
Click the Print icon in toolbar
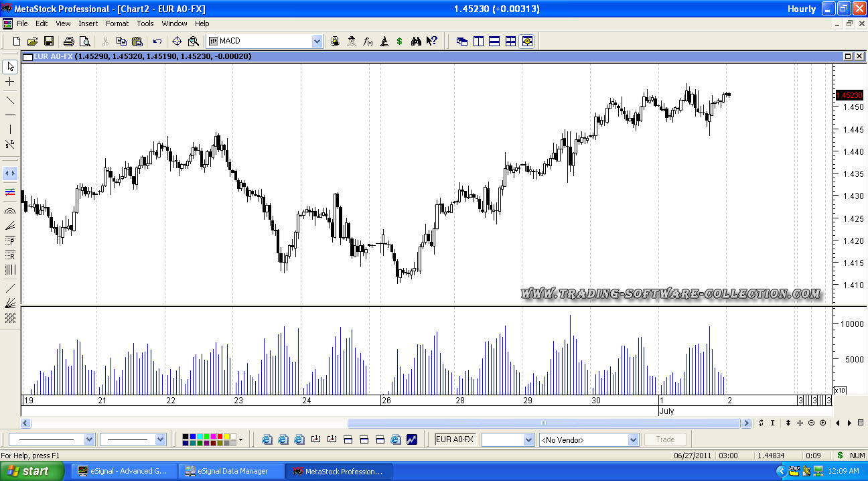click(68, 42)
